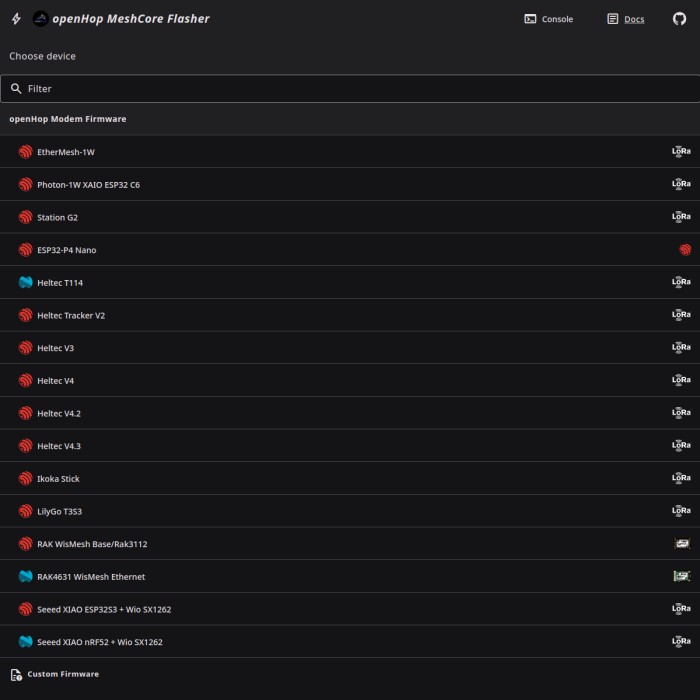Viewport: 700px width, 700px height.
Task: Pick the LilyGo T3S3 device
Action: click(x=350, y=510)
